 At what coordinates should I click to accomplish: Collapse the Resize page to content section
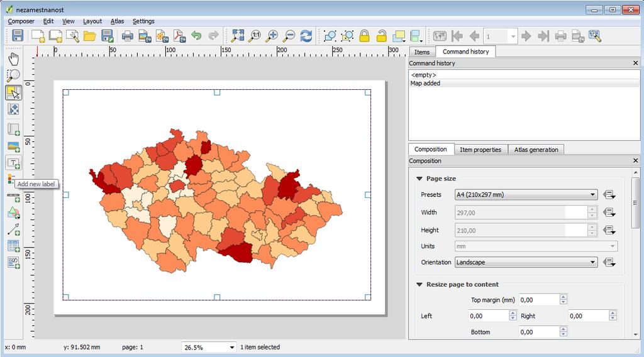tap(419, 284)
